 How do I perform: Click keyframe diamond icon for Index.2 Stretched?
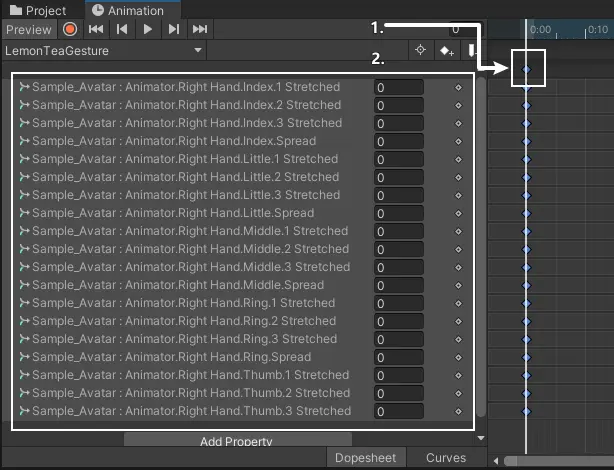(x=459, y=105)
